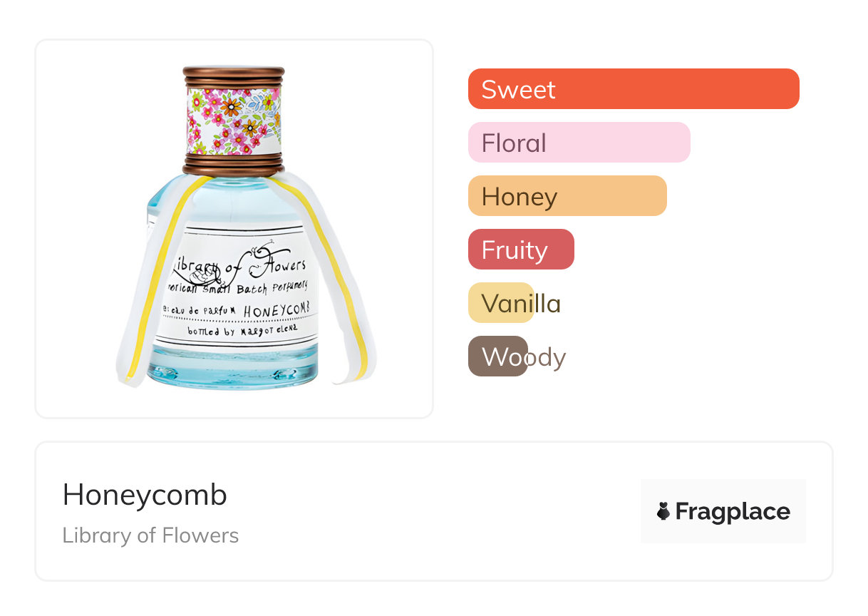This screenshot has height=616, width=868.
Task: Click the Fragplace wordmark text
Action: (x=733, y=511)
